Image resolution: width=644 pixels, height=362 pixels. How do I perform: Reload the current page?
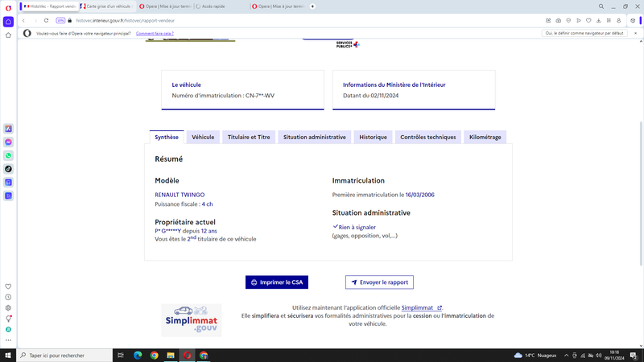point(46,21)
